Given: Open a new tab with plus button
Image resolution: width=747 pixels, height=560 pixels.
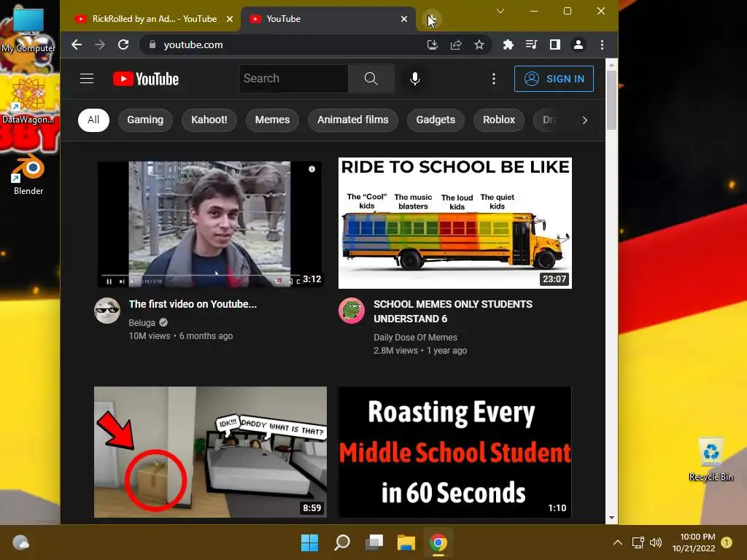Looking at the screenshot, I should click(x=432, y=19).
